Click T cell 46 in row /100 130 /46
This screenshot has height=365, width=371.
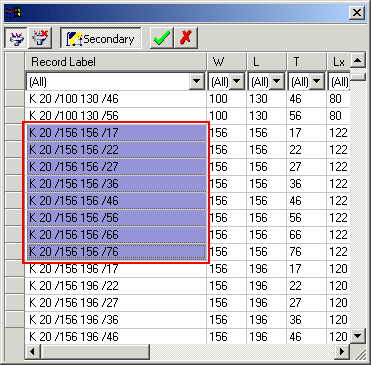pos(306,99)
